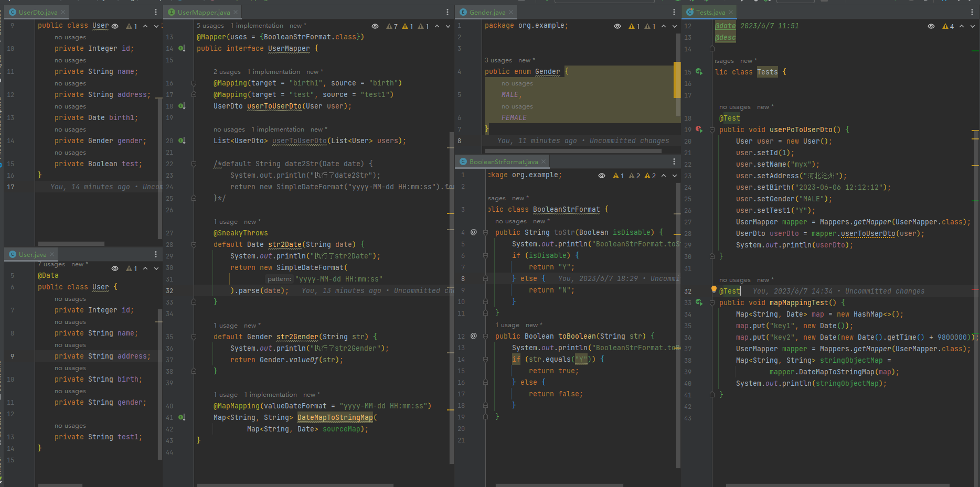Run mapMappingTest via gutter run icon

click(699, 302)
